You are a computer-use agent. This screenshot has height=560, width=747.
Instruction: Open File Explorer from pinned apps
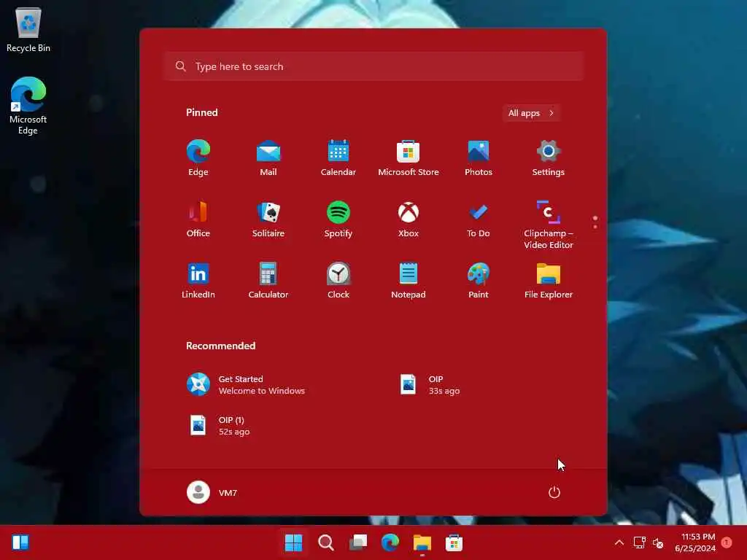[549, 281]
